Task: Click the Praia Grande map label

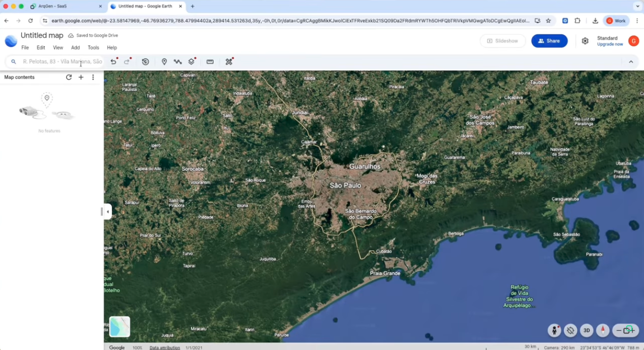Action: coord(385,273)
